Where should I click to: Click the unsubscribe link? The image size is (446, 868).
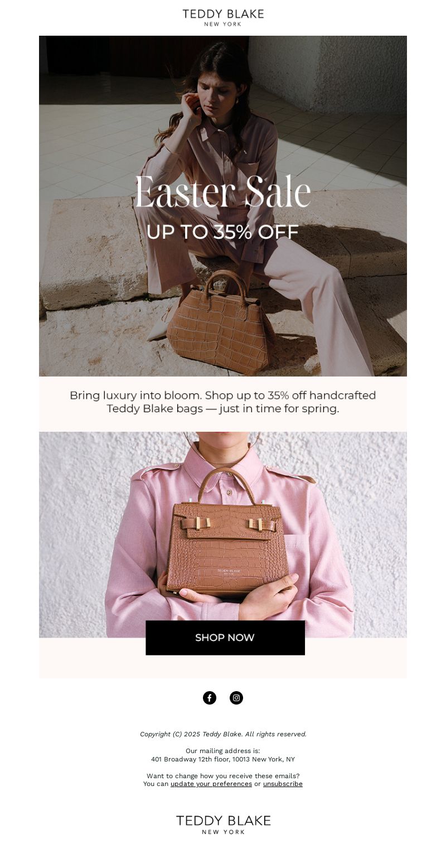coord(283,784)
